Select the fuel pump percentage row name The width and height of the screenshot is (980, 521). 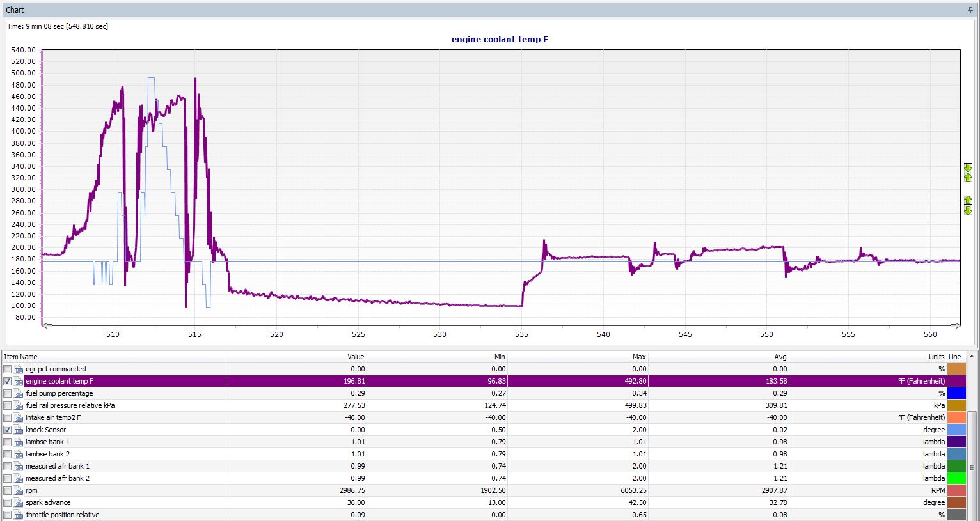pos(59,393)
